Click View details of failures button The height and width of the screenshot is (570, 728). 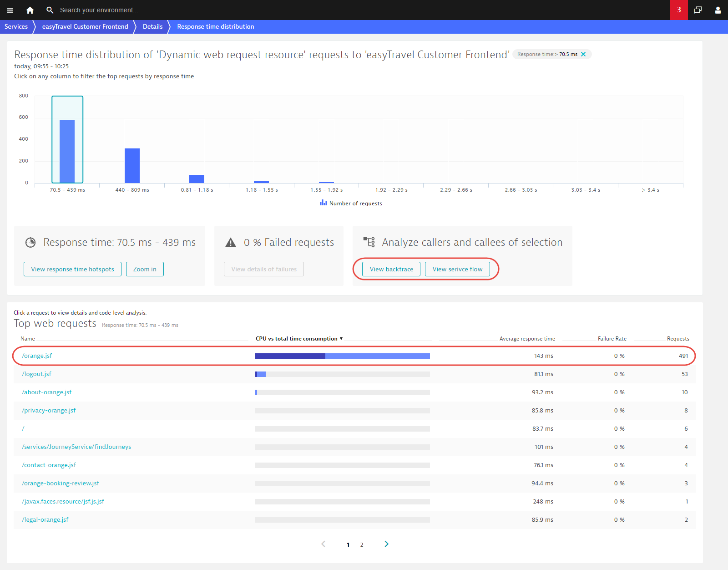point(264,269)
